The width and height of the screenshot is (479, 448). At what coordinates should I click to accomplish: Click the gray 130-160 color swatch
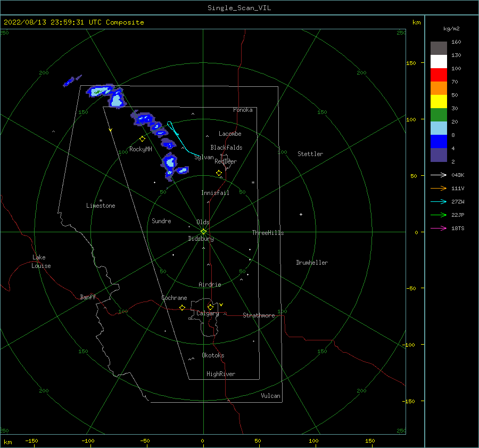pyautogui.click(x=439, y=48)
